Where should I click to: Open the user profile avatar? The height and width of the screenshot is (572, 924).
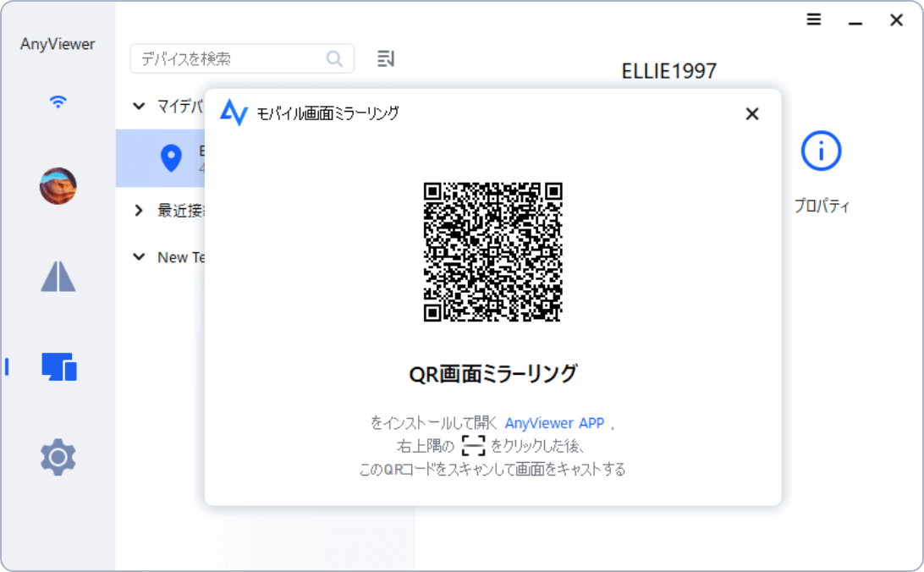coord(58,186)
